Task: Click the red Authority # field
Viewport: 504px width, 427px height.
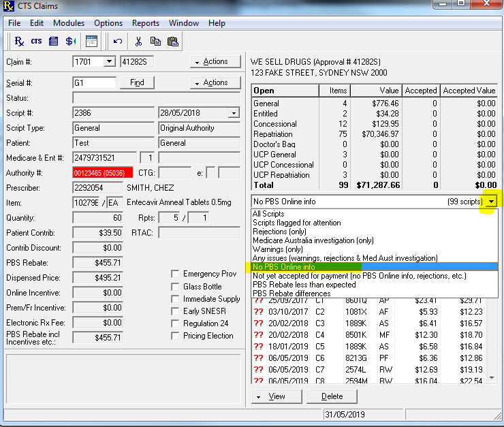Action: click(x=104, y=173)
